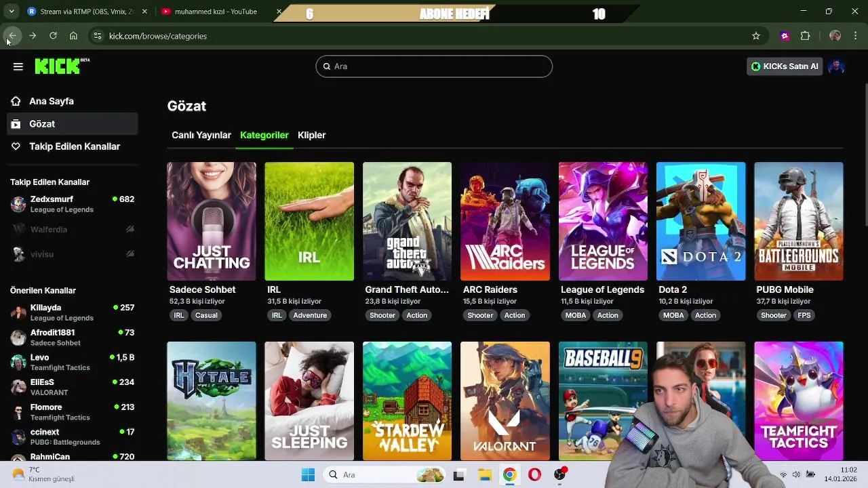
Task: Bookmark this page with the star icon
Action: [756, 36]
